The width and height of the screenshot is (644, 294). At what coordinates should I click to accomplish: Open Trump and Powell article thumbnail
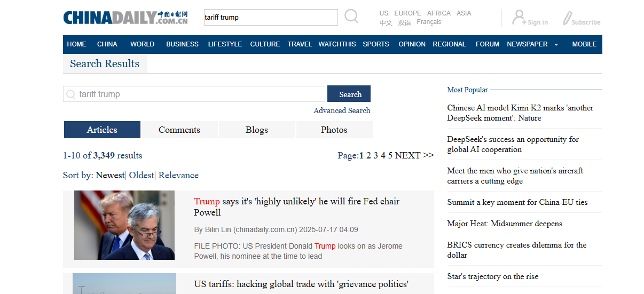124,225
